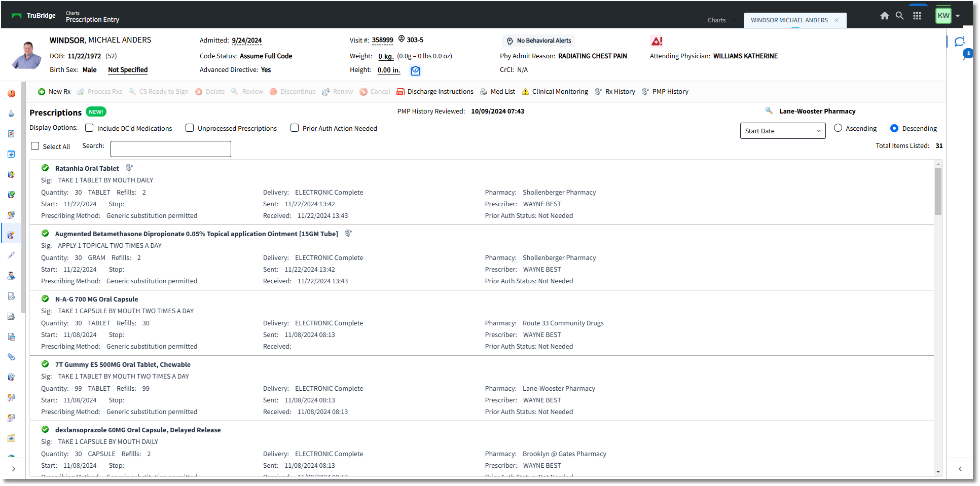
Task: Expand left sidebar chevron at bottom
Action: (13, 469)
